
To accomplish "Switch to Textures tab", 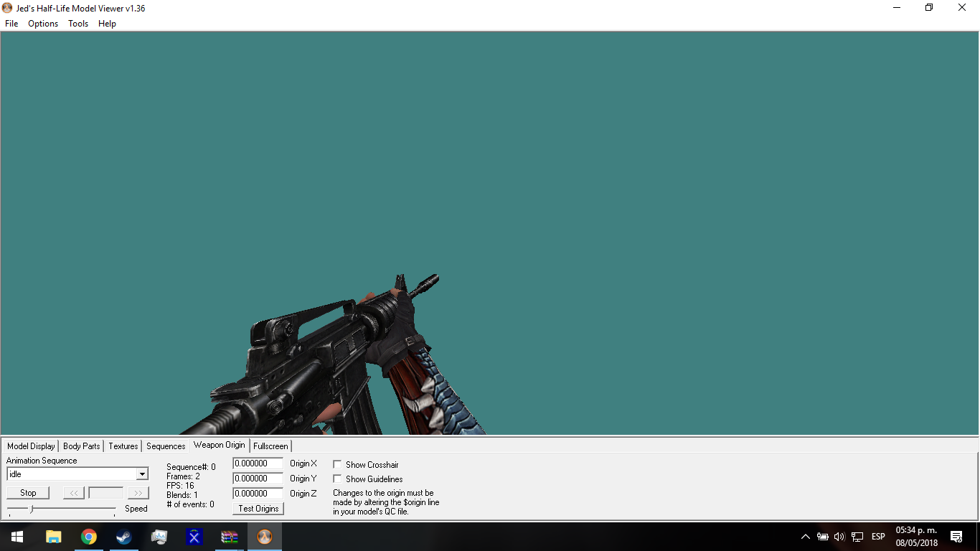I will [123, 446].
